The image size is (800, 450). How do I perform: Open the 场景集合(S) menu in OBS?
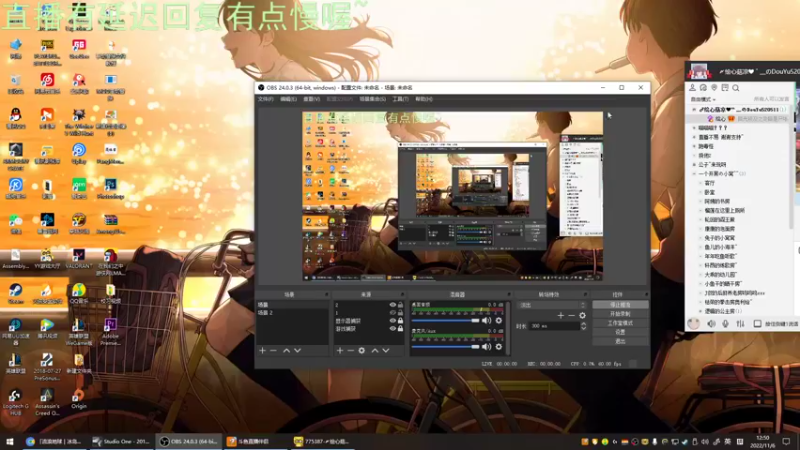coord(372,99)
